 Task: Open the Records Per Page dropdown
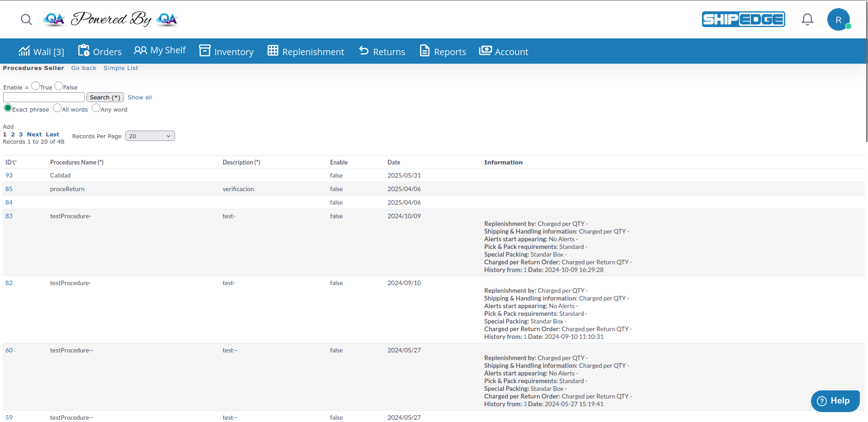[150, 136]
